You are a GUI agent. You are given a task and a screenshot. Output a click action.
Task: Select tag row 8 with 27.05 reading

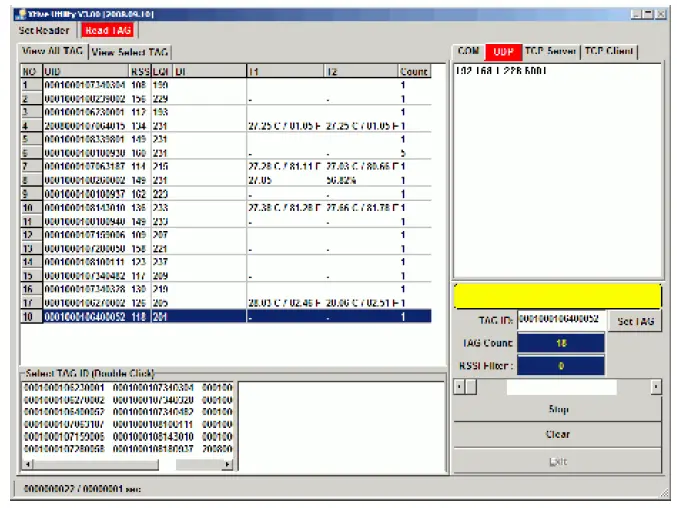(226, 180)
